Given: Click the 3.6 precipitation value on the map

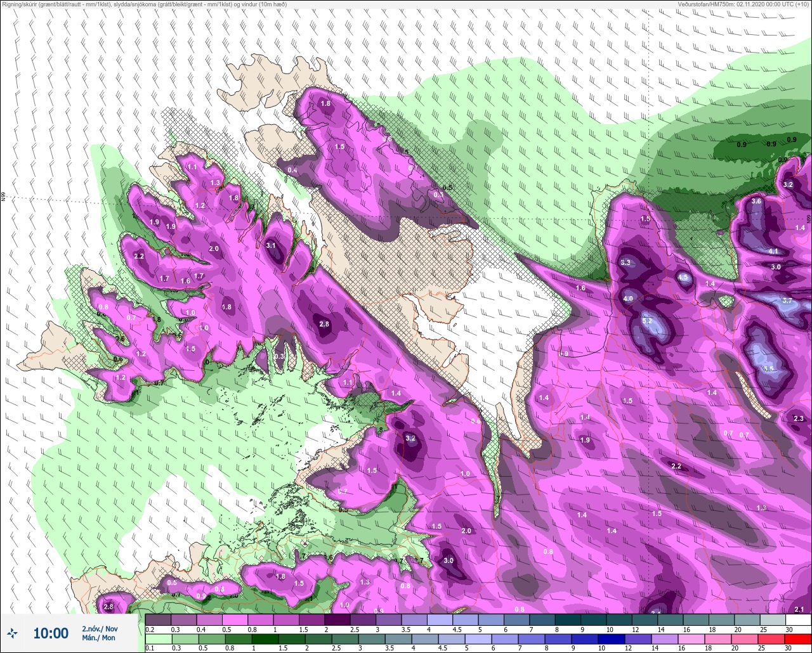Looking at the screenshot, I should click(756, 201).
